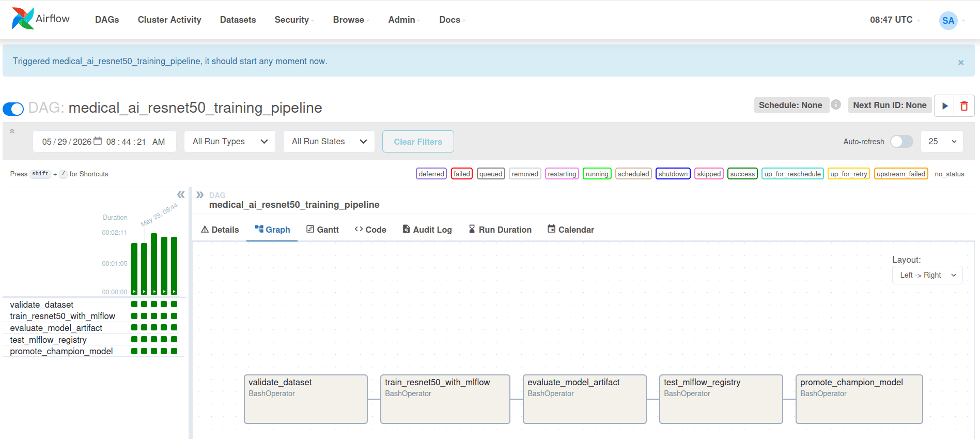980x439 pixels.
Task: Open the calendar date picker icon
Action: click(98, 141)
